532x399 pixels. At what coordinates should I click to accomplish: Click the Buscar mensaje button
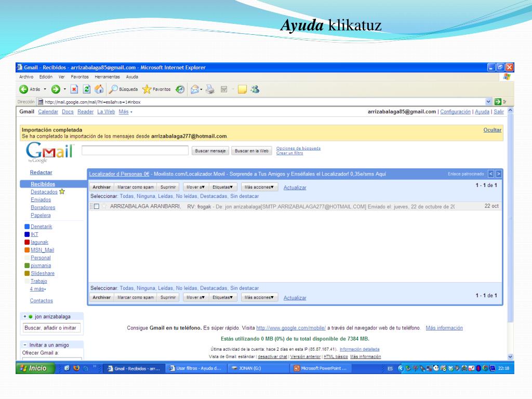pos(210,151)
